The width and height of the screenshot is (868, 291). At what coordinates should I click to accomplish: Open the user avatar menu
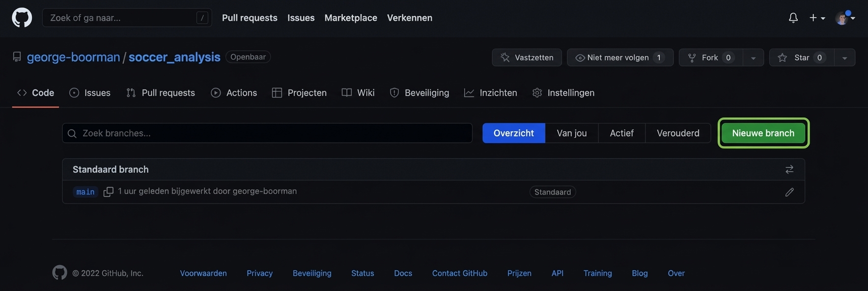coord(844,18)
